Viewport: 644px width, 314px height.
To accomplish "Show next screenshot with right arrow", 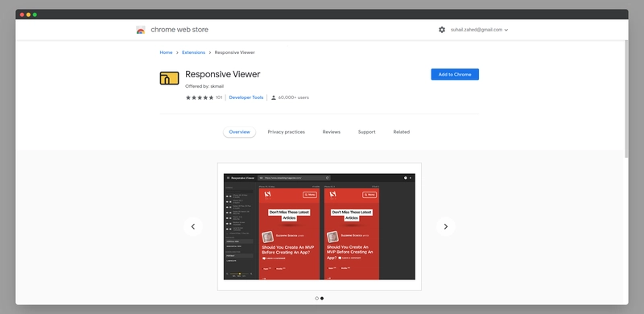I will 446,226.
